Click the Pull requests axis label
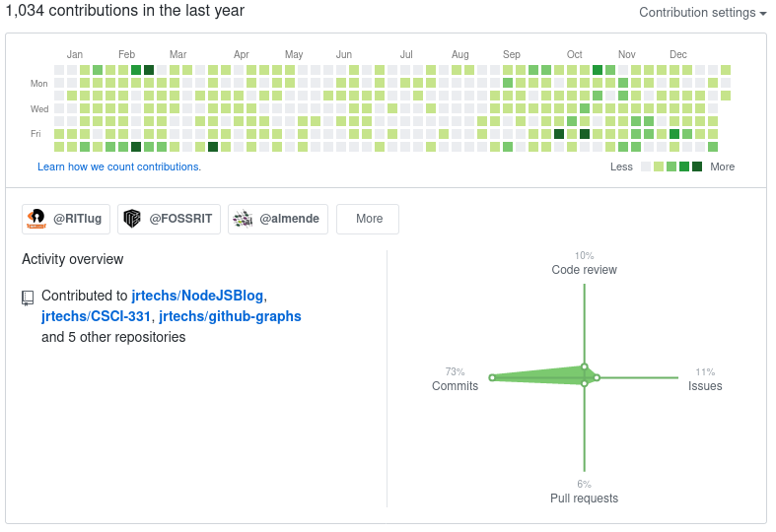 tap(584, 499)
